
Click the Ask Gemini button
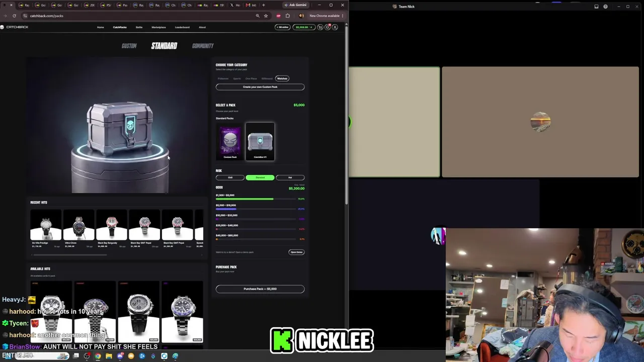(x=295, y=5)
